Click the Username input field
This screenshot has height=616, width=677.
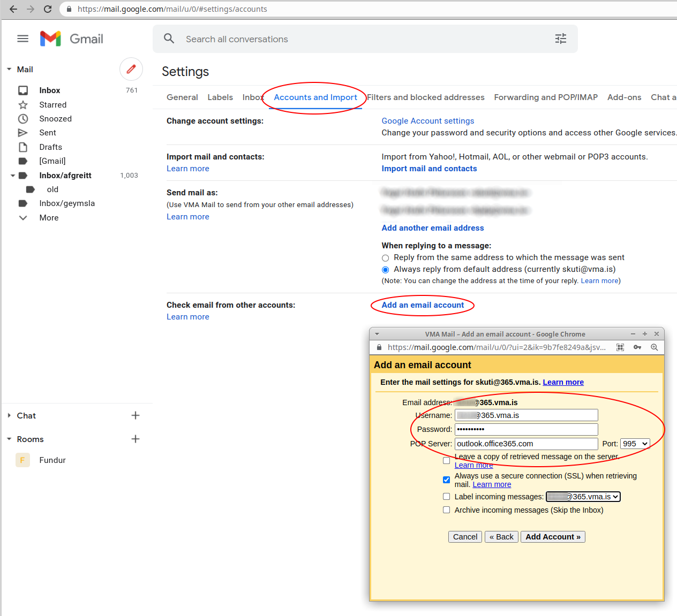click(x=526, y=415)
